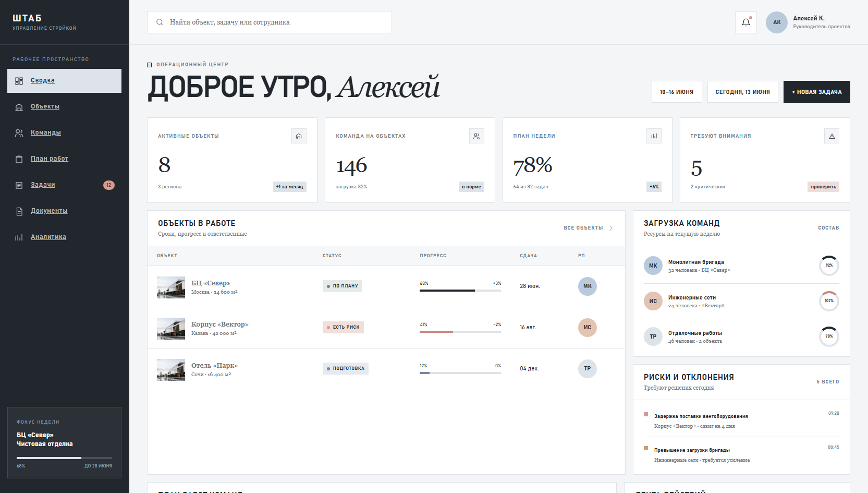Open План работ section
This screenshot has height=493, width=868.
click(x=64, y=159)
